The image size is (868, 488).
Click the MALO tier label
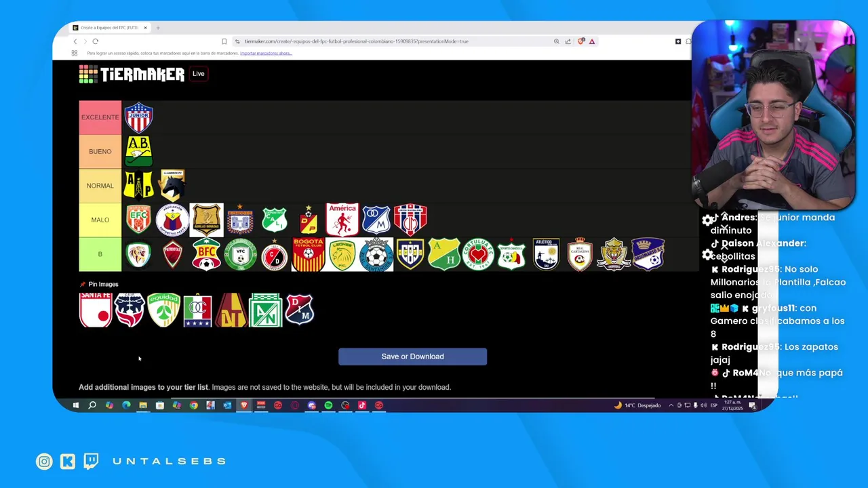100,220
